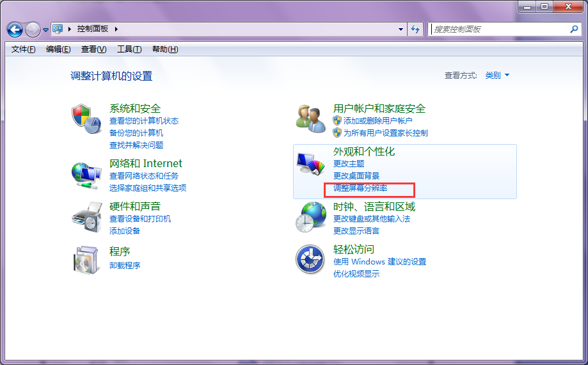Click the 程序 disc box icon
Screen dimensions: 588x365
coord(86,260)
